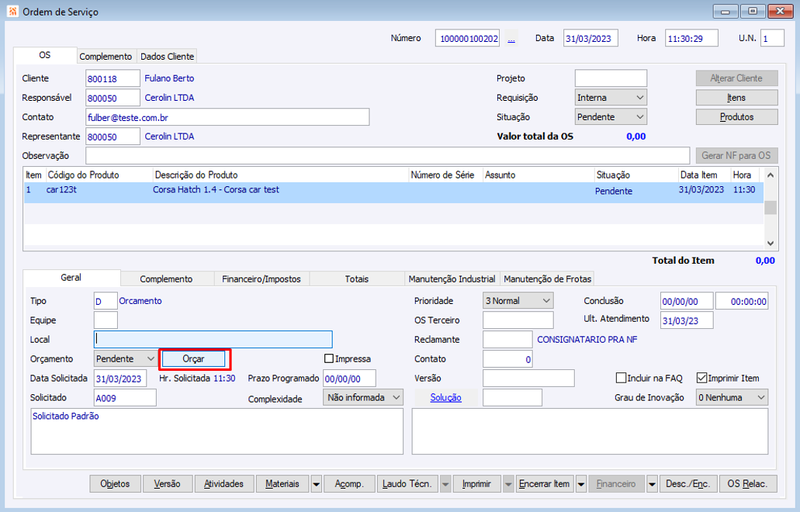Screen dimensions: 800x512
Task: Uncheck the Imprimir Item checkbox
Action: pos(702,378)
